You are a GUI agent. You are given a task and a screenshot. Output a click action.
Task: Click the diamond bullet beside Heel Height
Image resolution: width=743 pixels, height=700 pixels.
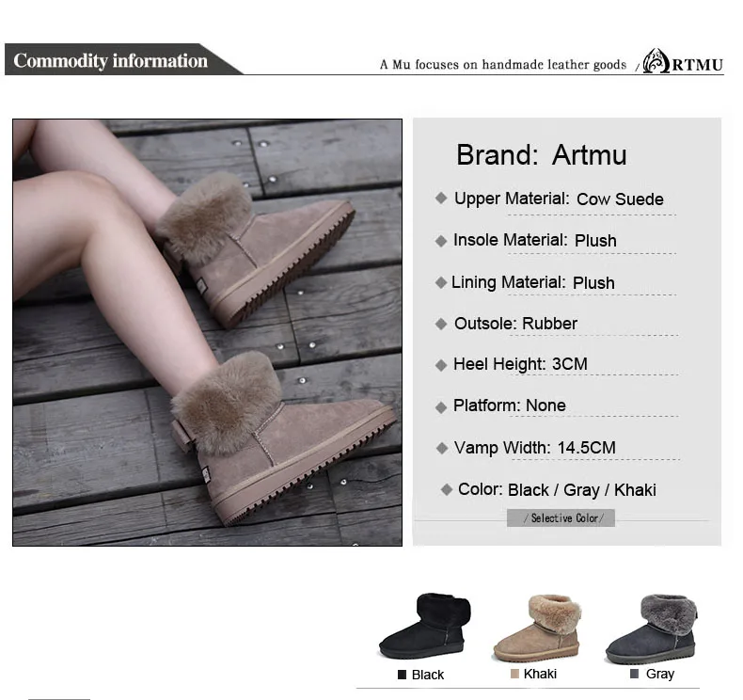pos(441,365)
